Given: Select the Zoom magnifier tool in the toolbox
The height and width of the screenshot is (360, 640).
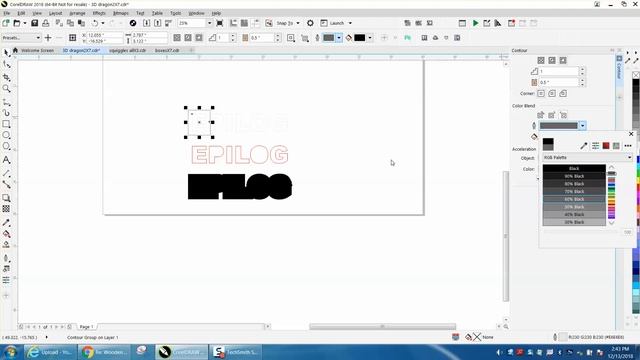Looking at the screenshot, I should click(x=7, y=89).
